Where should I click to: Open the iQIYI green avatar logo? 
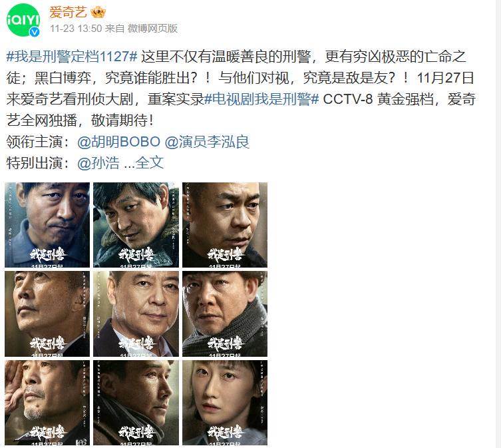pos(23,20)
